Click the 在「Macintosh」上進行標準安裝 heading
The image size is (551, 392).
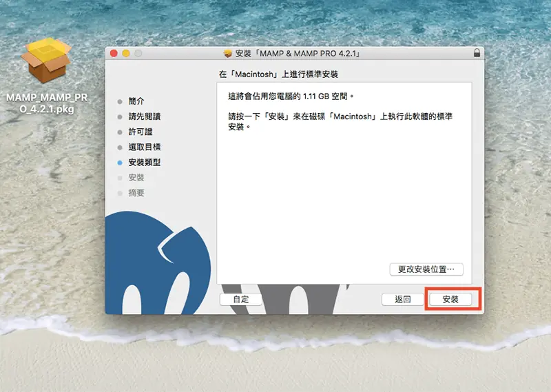tap(278, 74)
